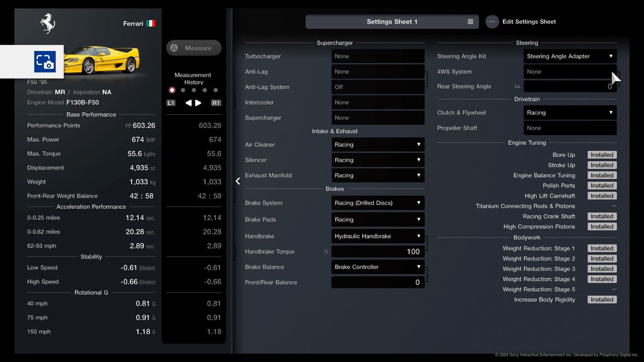Image resolution: width=644 pixels, height=362 pixels.
Task: Click Titanium Connecting Rods & Pistons label
Action: pyautogui.click(x=525, y=206)
